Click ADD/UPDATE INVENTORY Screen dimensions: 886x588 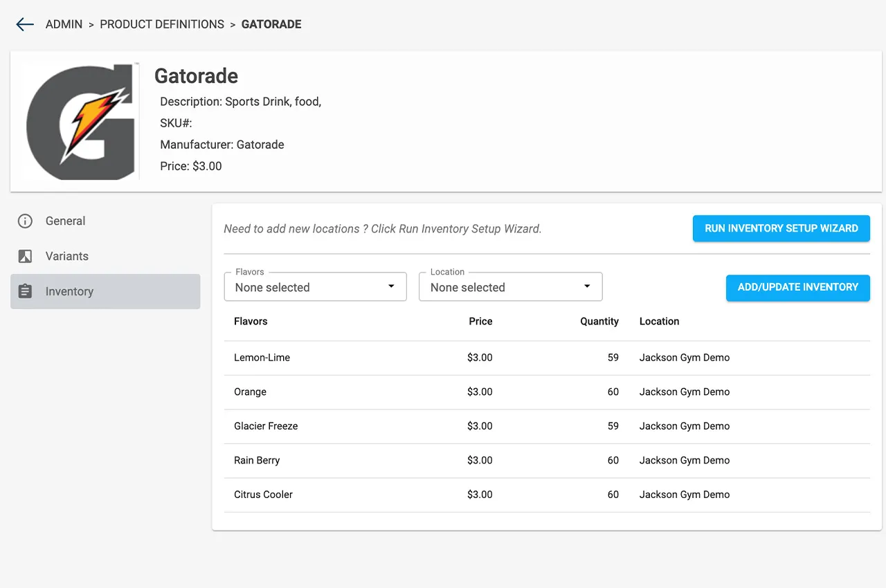[797, 288]
